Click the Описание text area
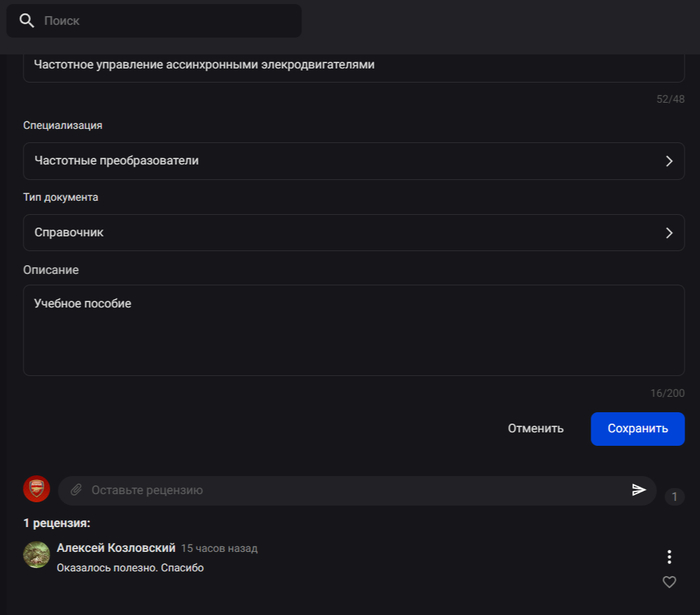 [354, 330]
